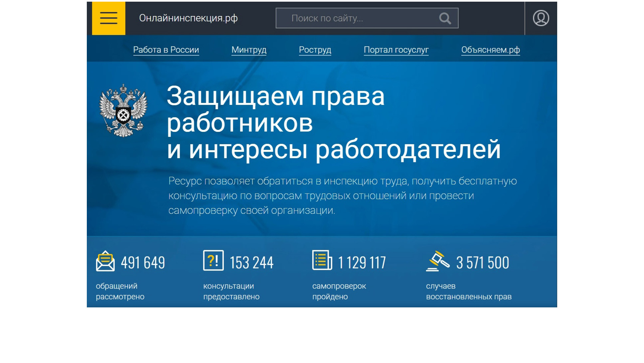
Task: Click the 153 244 consultations counter
Action: click(x=251, y=263)
